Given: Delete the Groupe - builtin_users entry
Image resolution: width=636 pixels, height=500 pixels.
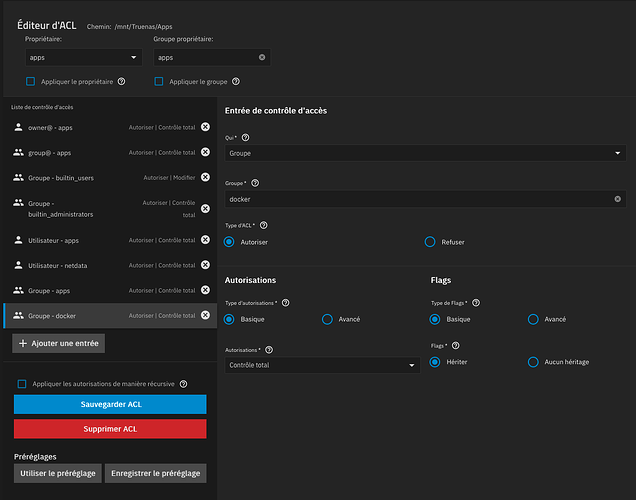Looking at the screenshot, I should [x=205, y=177].
